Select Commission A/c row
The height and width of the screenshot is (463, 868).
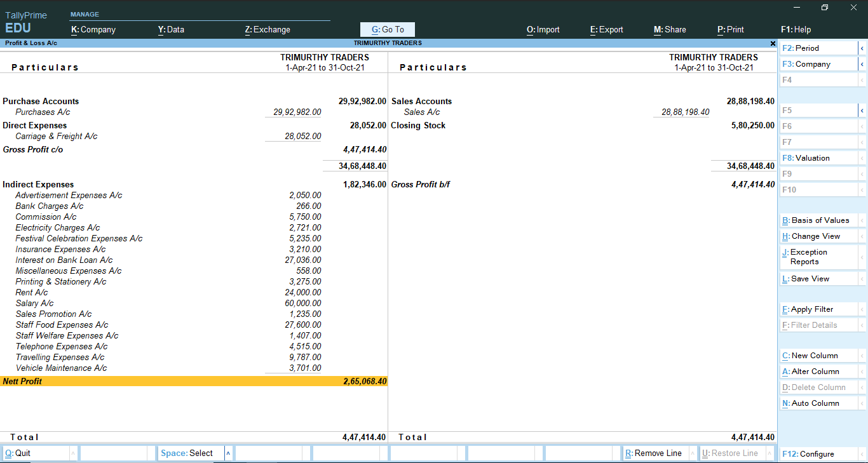click(x=194, y=217)
